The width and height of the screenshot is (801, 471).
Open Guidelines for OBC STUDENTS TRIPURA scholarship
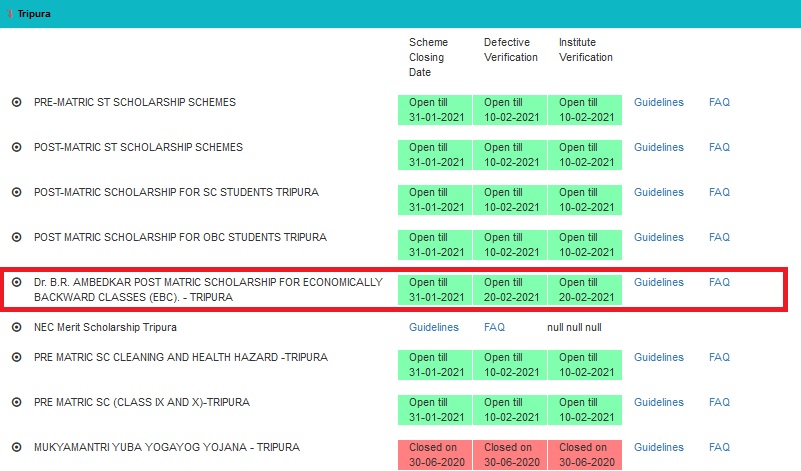coord(658,237)
